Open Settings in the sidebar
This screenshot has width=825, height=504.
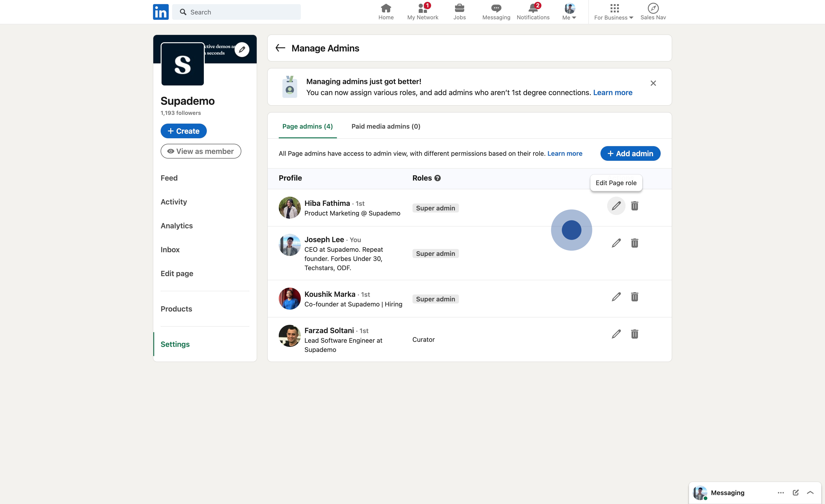pyautogui.click(x=175, y=344)
